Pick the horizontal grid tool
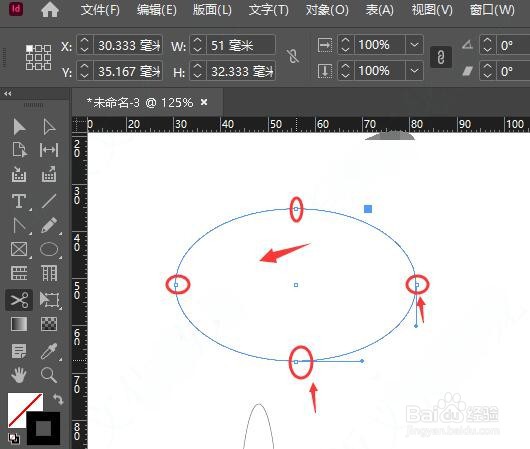The image size is (530, 449). pyautogui.click(x=19, y=273)
